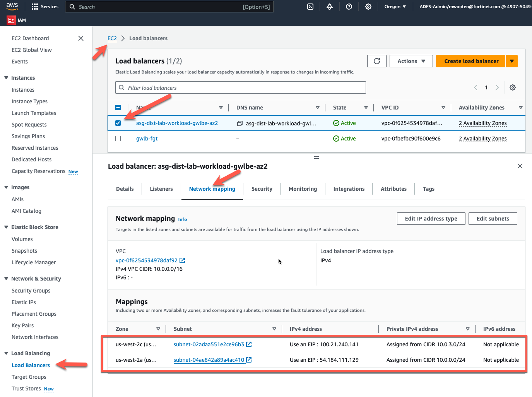Open the Attributes tab

click(x=393, y=189)
